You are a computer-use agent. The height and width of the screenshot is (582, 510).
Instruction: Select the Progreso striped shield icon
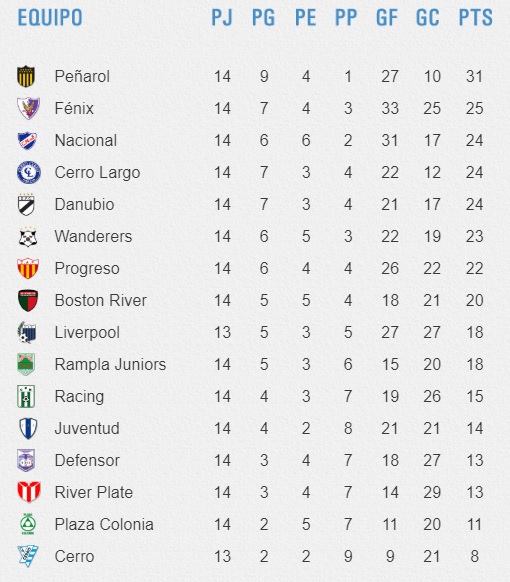[28, 268]
